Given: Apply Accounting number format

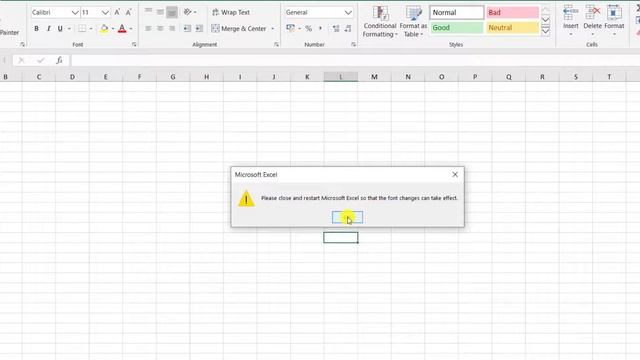Looking at the screenshot, I should (290, 28).
